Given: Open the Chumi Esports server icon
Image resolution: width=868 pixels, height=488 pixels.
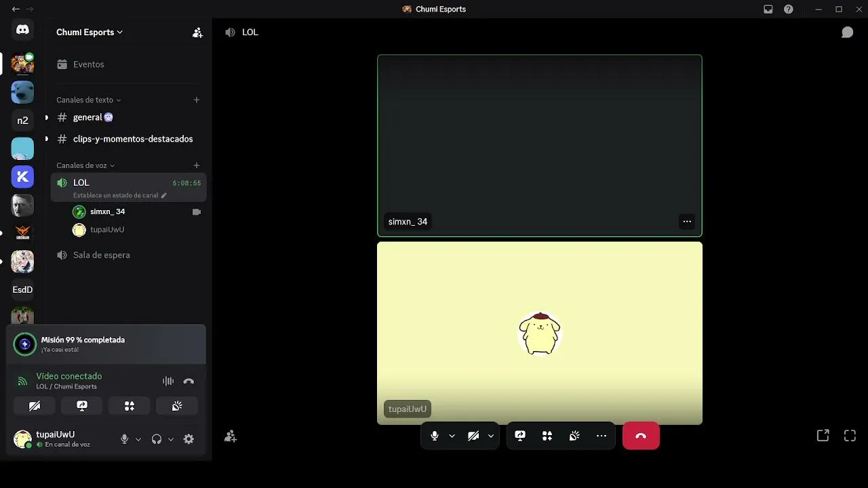Looking at the screenshot, I should tap(22, 63).
